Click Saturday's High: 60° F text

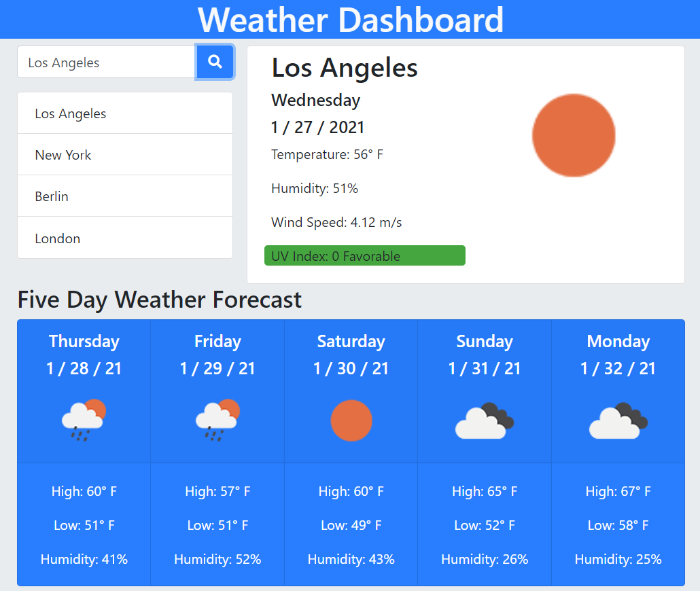(x=351, y=491)
